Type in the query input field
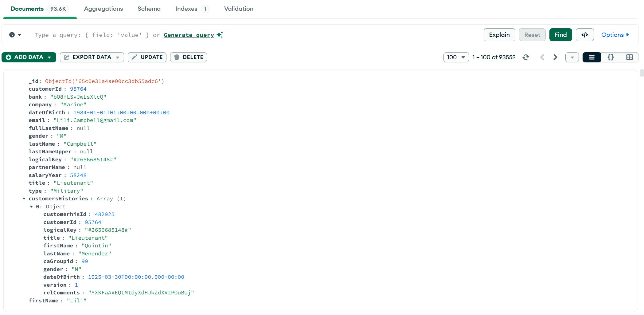644x315 pixels. 246,35
